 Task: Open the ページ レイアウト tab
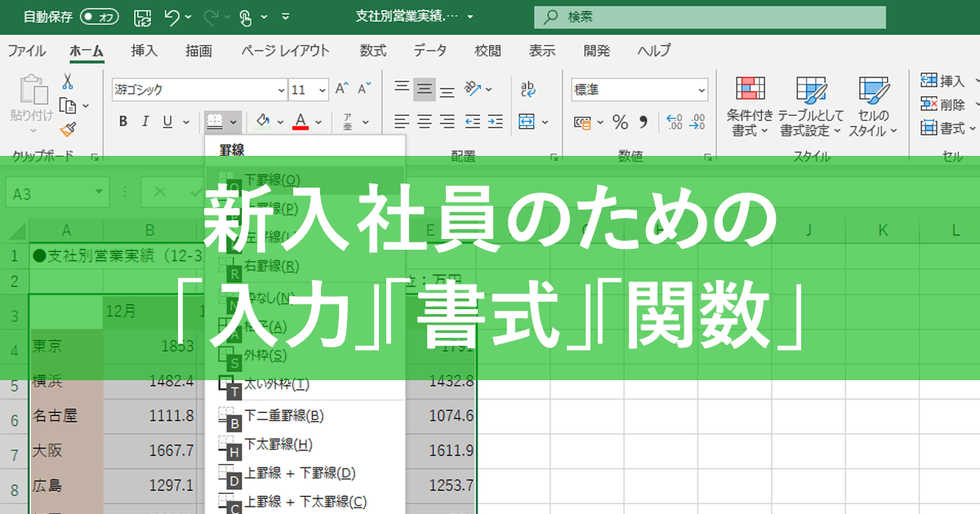click(286, 51)
